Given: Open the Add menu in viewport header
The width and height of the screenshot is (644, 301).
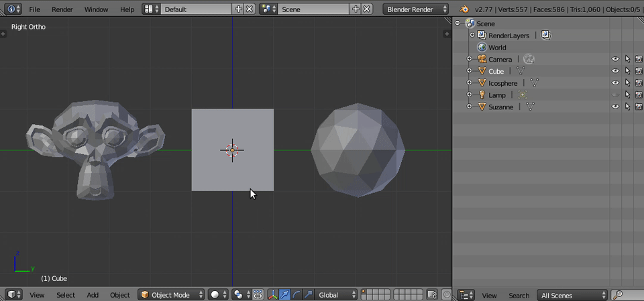Looking at the screenshot, I should [93, 295].
